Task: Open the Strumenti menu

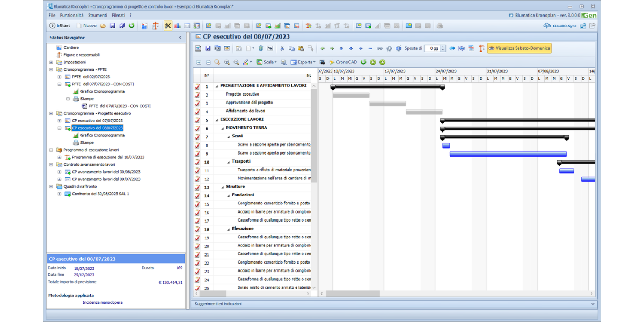Action: 98,16
